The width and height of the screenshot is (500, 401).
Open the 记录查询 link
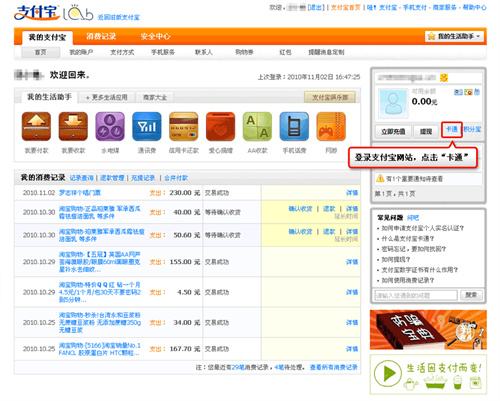[82, 178]
